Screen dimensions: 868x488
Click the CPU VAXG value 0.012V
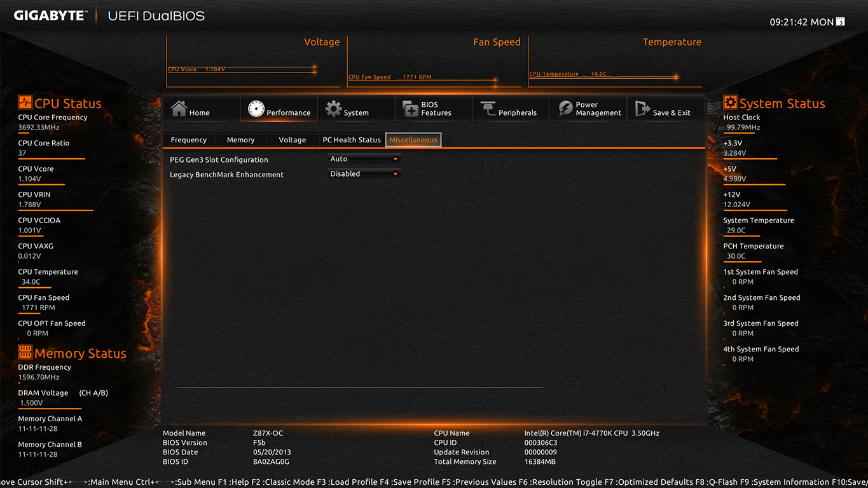click(29, 256)
